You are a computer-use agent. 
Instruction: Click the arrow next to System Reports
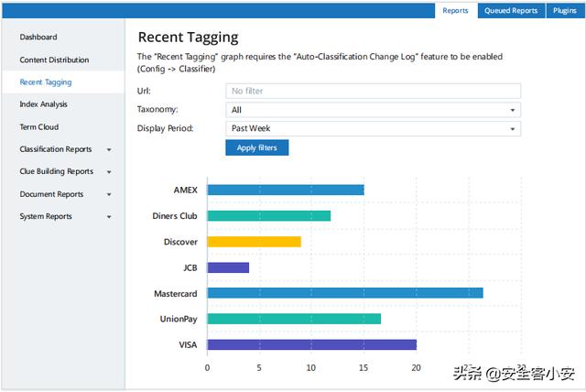tap(109, 217)
